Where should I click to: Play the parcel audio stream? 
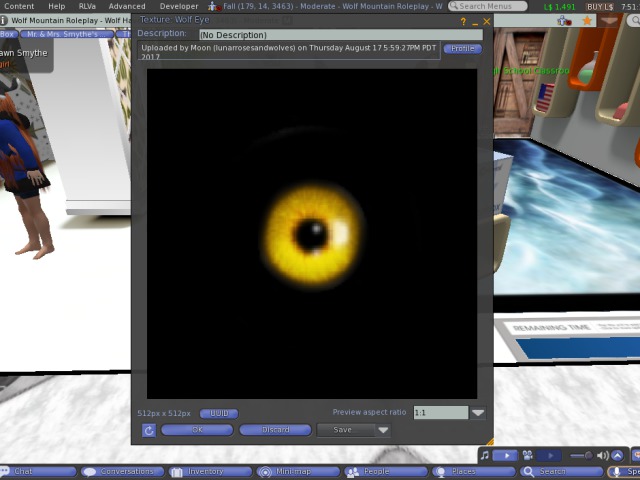click(505, 456)
